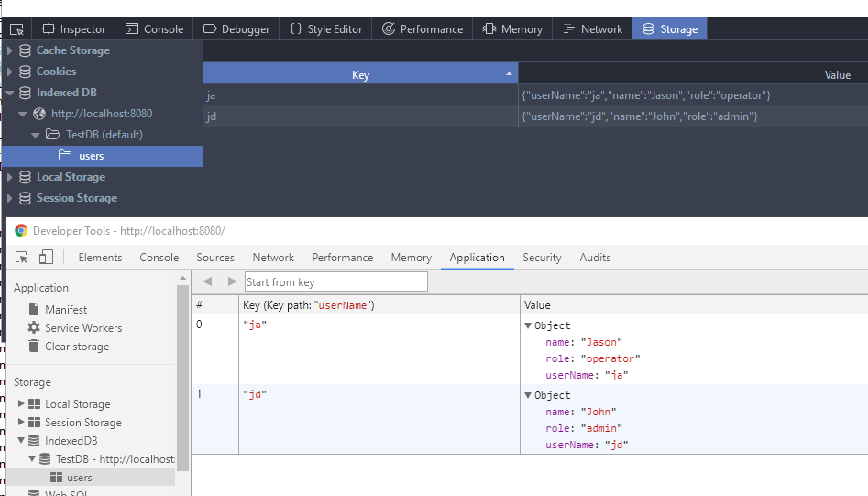The width and height of the screenshot is (868, 496).
Task: Expand the Cookies tree node
Action: pyautogui.click(x=10, y=72)
